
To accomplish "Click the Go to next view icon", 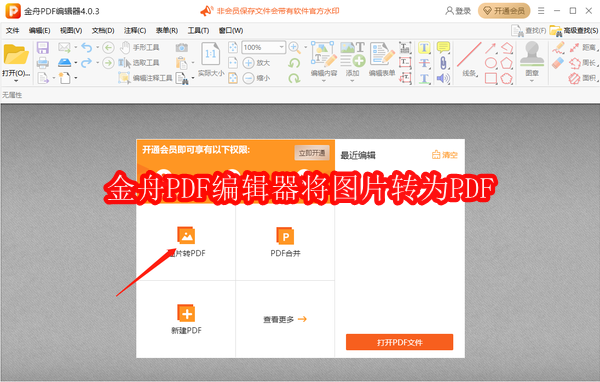I will coord(108,62).
